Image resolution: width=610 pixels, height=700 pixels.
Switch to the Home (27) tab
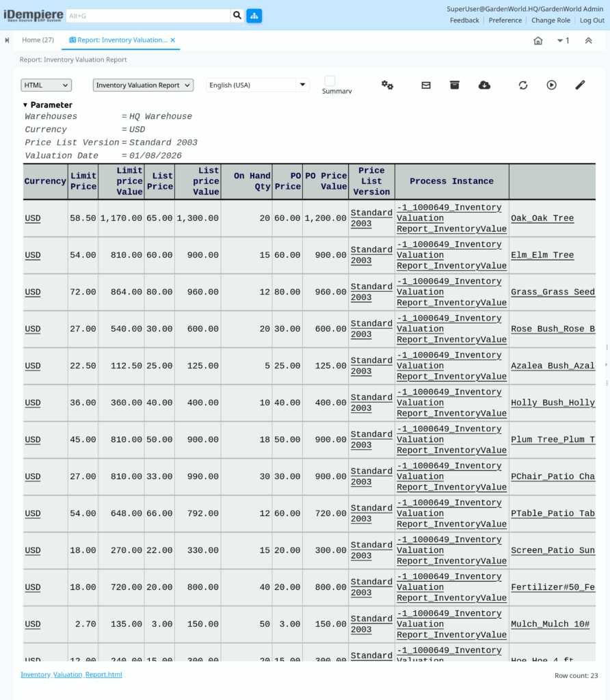coord(38,40)
